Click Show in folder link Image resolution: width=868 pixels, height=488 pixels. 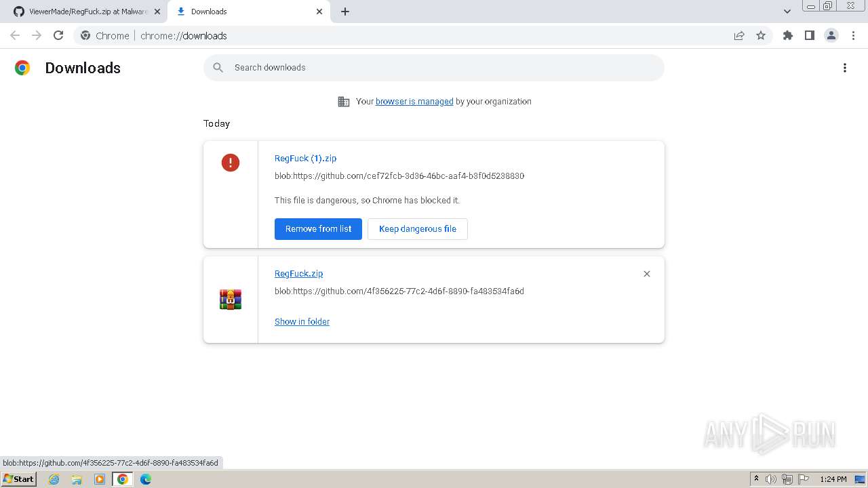(302, 322)
